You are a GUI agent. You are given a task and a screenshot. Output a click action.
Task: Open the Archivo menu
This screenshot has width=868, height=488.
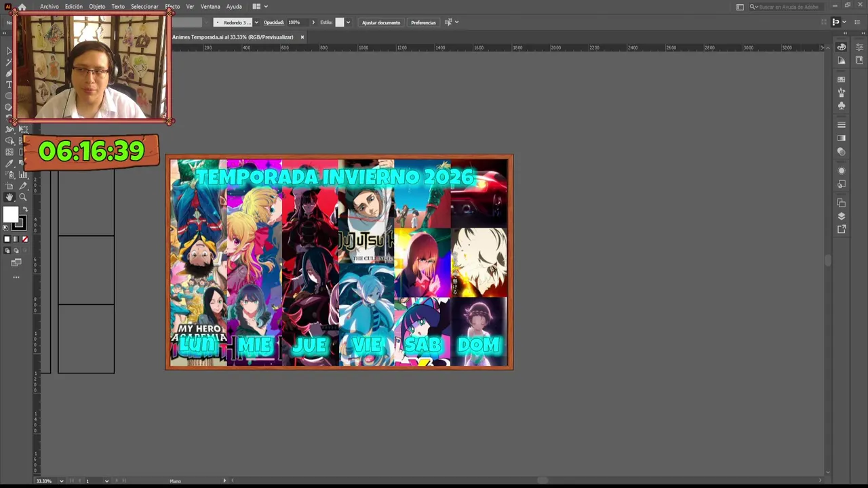point(49,7)
